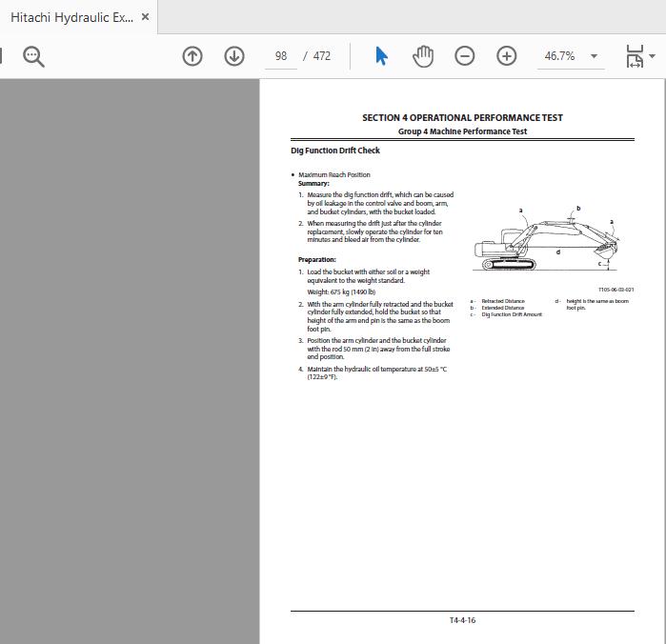Activate the hand pan tool

[x=423, y=56]
